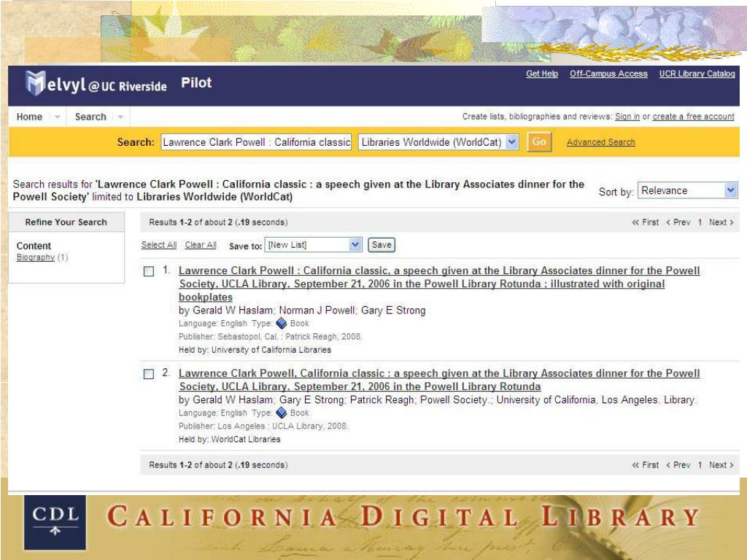Click page 1 in the bottom pagination
This screenshot has height=560, width=747.
pos(700,464)
